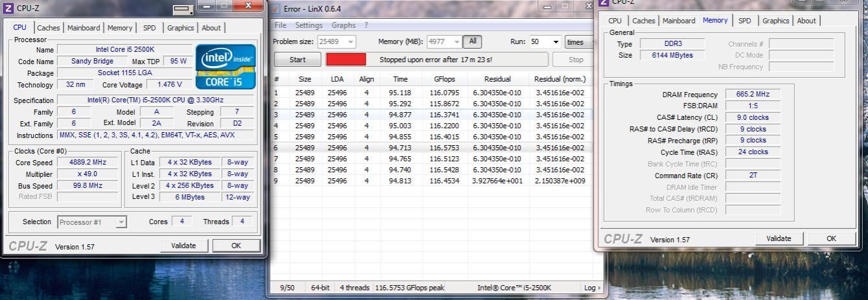This screenshot has width=868, height=300.
Task: Select the CPU tab in left CPU-Z window
Action: pyautogui.click(x=20, y=27)
